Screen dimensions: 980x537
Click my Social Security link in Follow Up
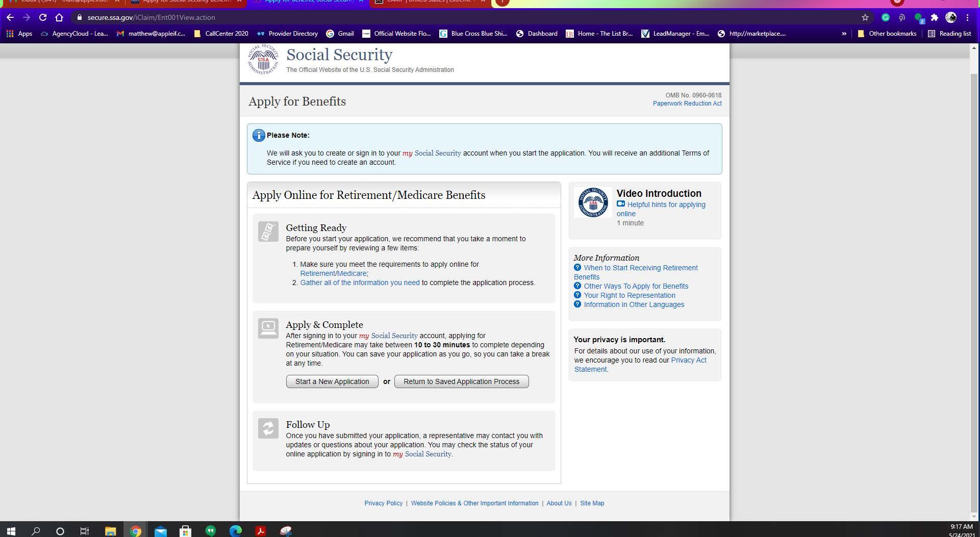click(x=422, y=454)
